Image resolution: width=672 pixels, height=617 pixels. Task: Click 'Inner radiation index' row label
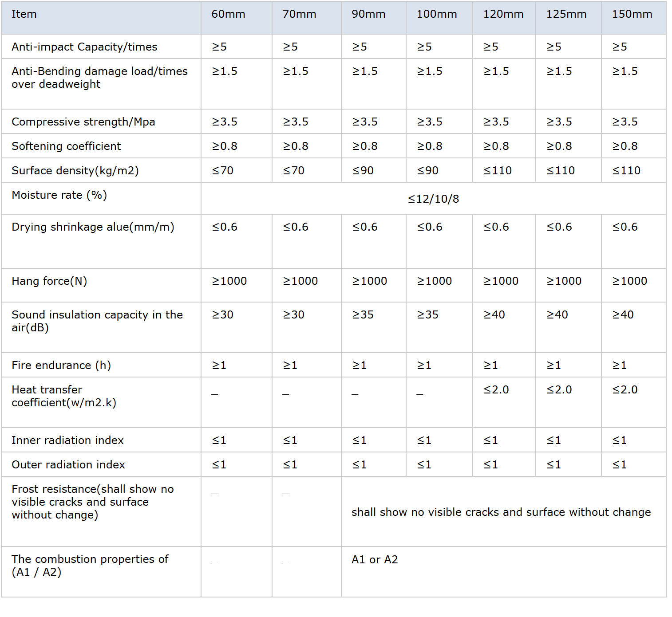click(x=67, y=440)
